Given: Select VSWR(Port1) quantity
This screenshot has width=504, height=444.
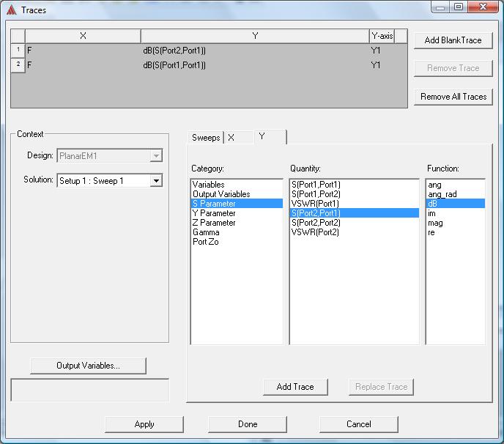Looking at the screenshot, I should pyautogui.click(x=355, y=204).
